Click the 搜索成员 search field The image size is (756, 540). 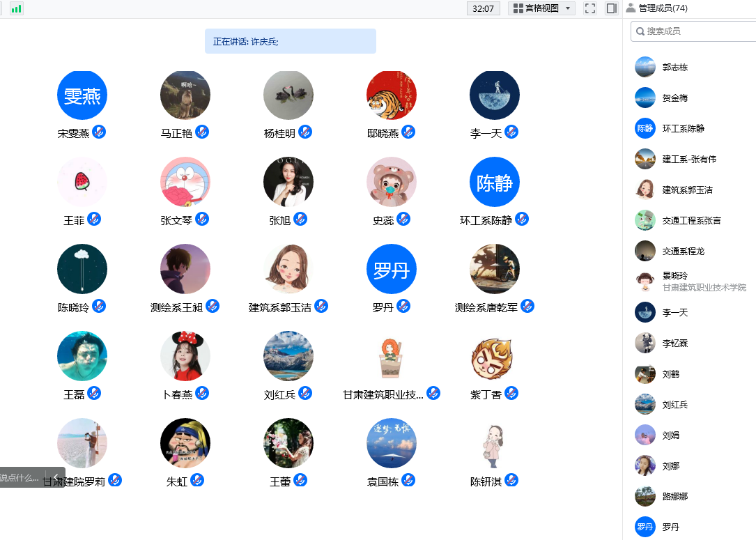[x=697, y=31]
